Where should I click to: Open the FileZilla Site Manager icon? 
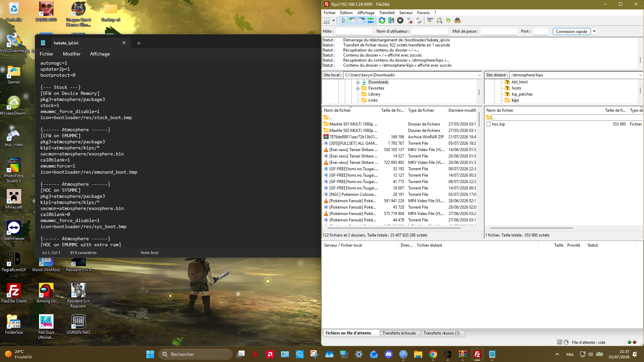326,21
